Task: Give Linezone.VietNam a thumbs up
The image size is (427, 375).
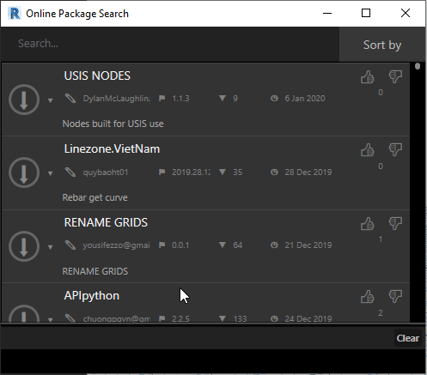Action: [367, 150]
